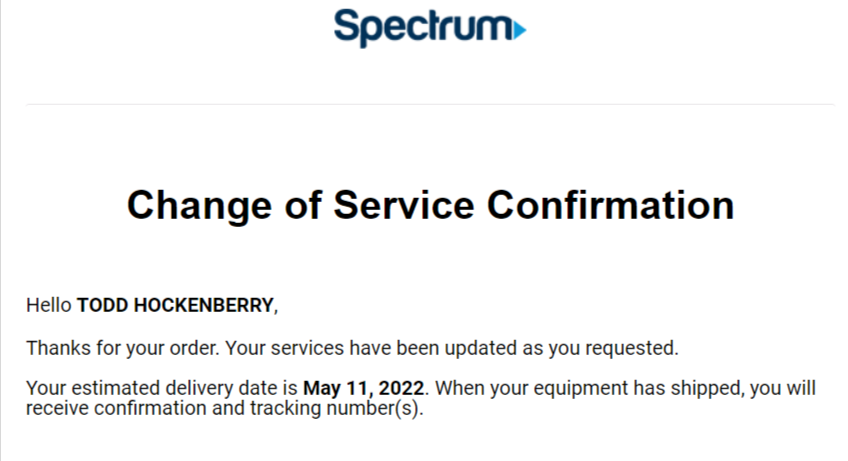Click the Spectrum logo at top
The width and height of the screenshot is (848, 461).
point(430,28)
